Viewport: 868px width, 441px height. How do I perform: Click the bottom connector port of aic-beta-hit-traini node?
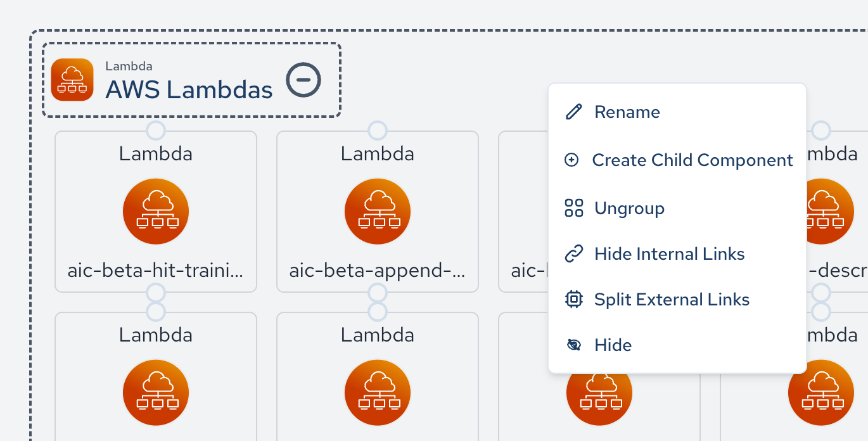pyautogui.click(x=156, y=293)
